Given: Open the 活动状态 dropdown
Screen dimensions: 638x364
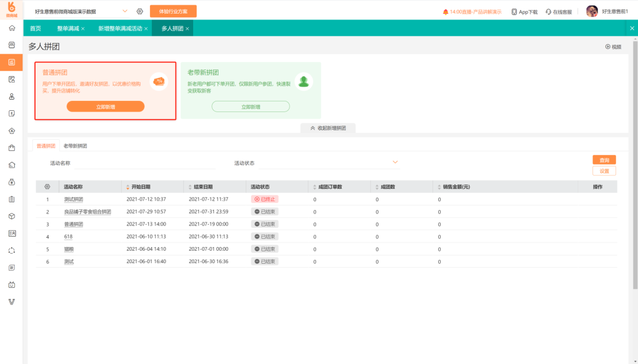Looking at the screenshot, I should pyautogui.click(x=330, y=162).
